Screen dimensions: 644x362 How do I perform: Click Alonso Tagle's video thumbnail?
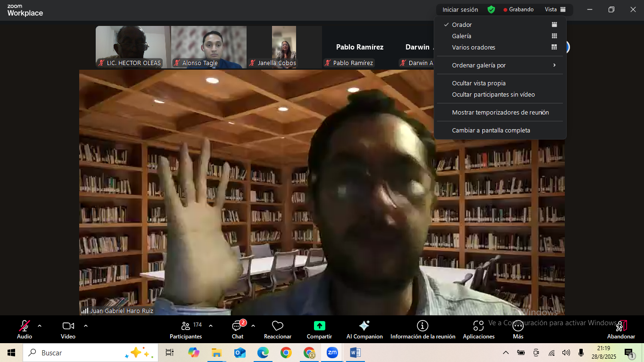[x=208, y=46]
